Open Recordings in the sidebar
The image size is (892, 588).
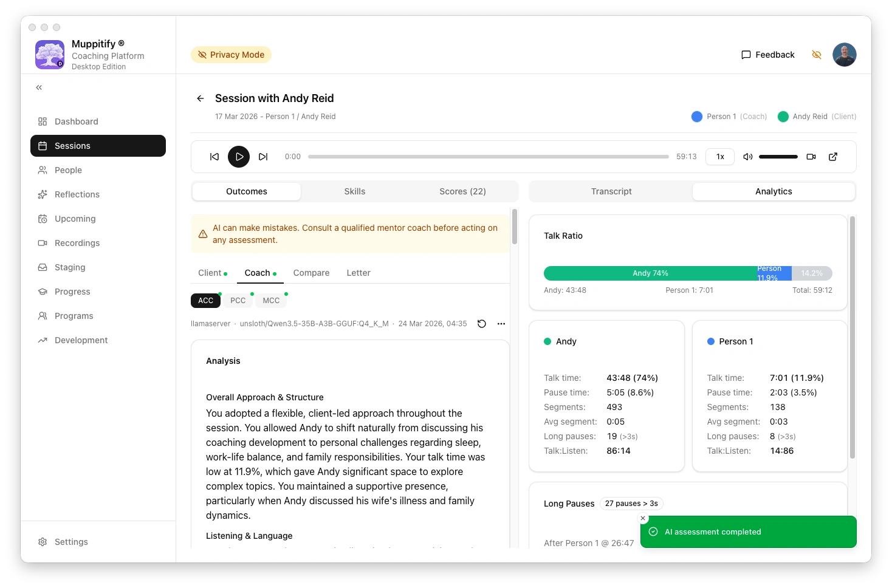click(x=77, y=243)
